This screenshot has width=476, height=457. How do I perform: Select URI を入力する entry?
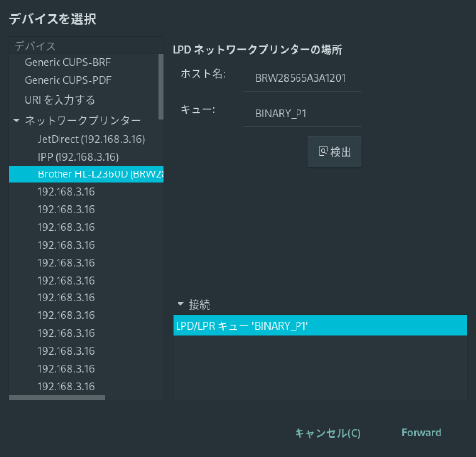[x=86, y=100]
